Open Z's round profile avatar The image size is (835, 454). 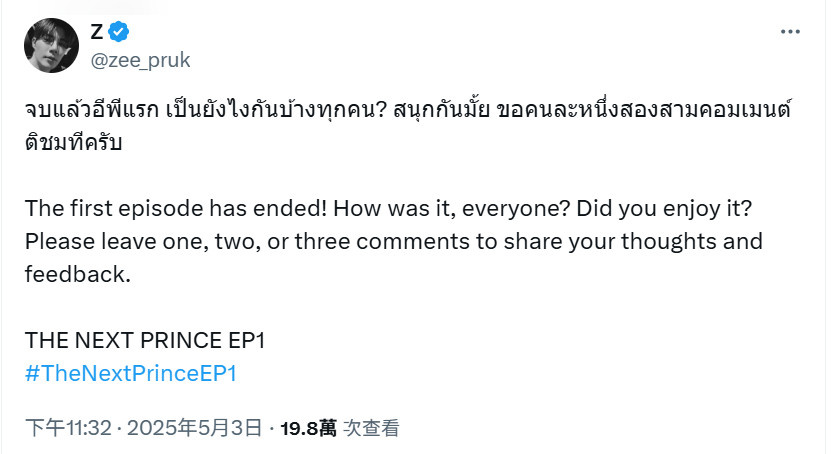[x=51, y=45]
